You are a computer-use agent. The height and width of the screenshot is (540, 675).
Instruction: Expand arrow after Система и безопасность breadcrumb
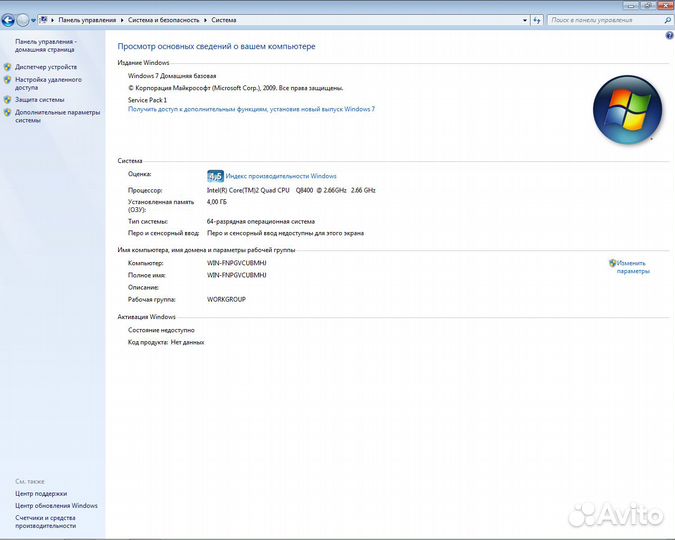point(205,20)
